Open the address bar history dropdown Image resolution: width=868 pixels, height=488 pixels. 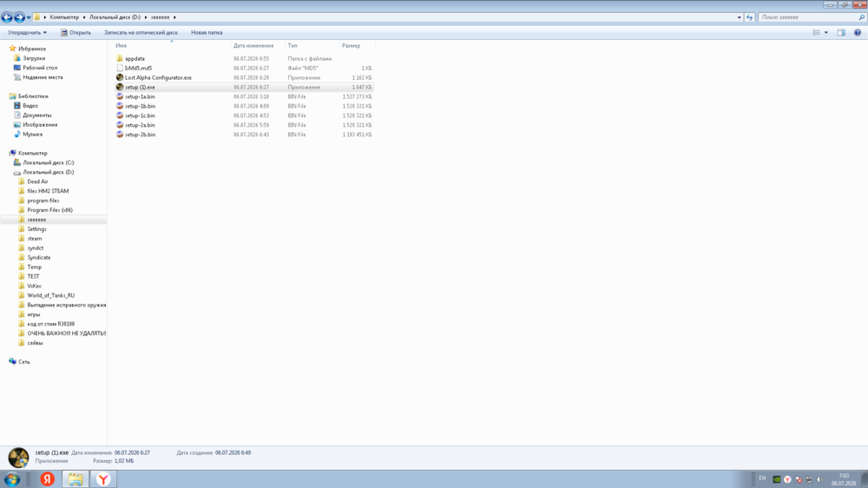[x=739, y=17]
